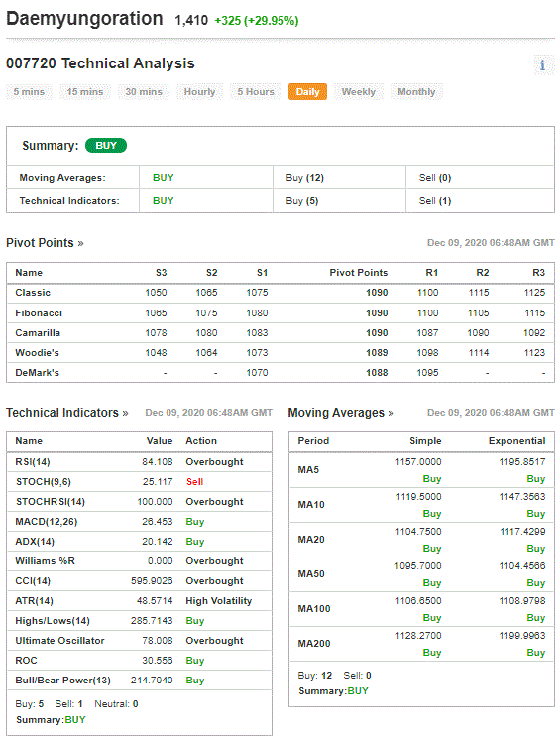Click the Exponential column header

(517, 441)
